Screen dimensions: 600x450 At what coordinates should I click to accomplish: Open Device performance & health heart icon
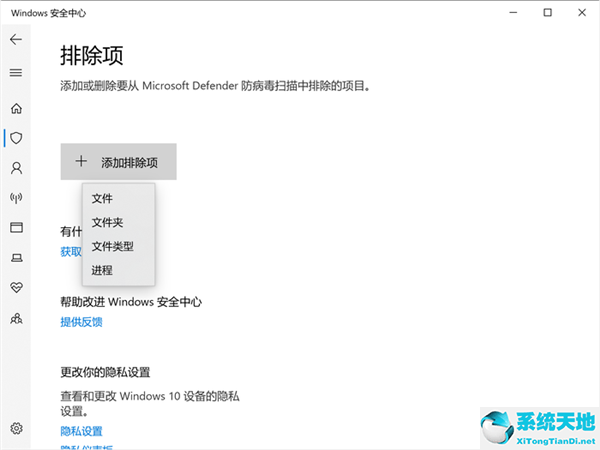(16, 287)
